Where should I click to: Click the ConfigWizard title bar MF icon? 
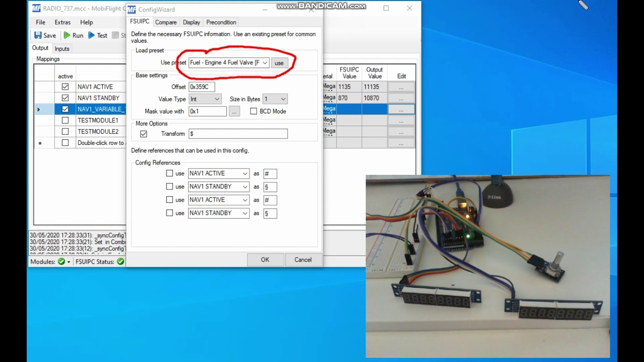tap(132, 10)
